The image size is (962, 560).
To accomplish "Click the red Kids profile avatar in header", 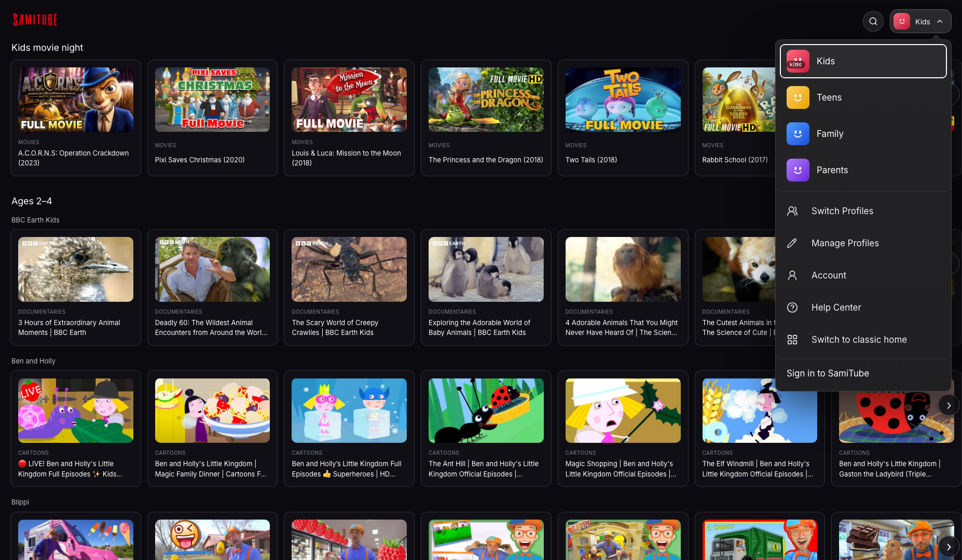I will (902, 21).
